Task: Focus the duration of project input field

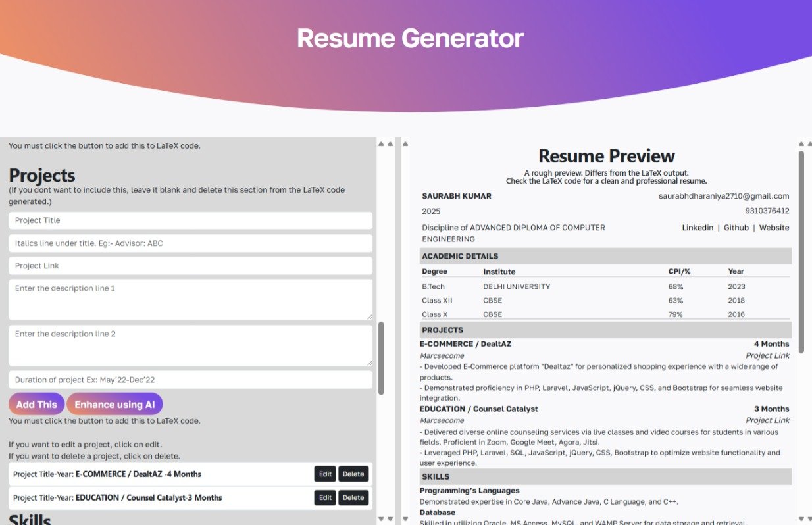Action: (x=190, y=380)
